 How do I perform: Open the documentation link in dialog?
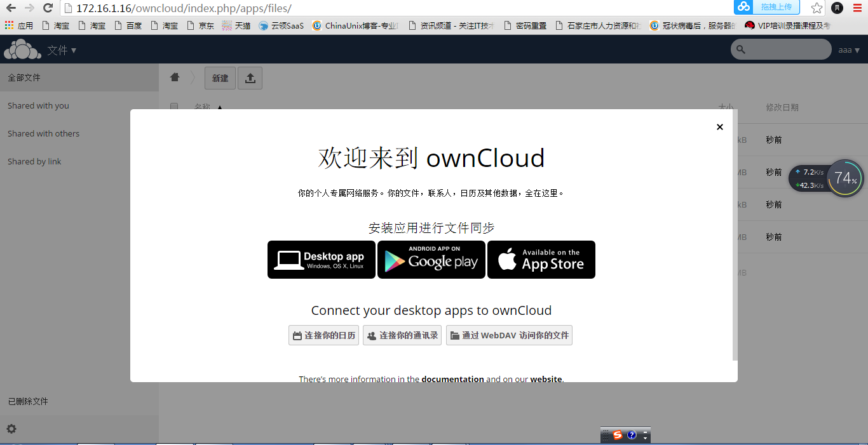point(452,379)
